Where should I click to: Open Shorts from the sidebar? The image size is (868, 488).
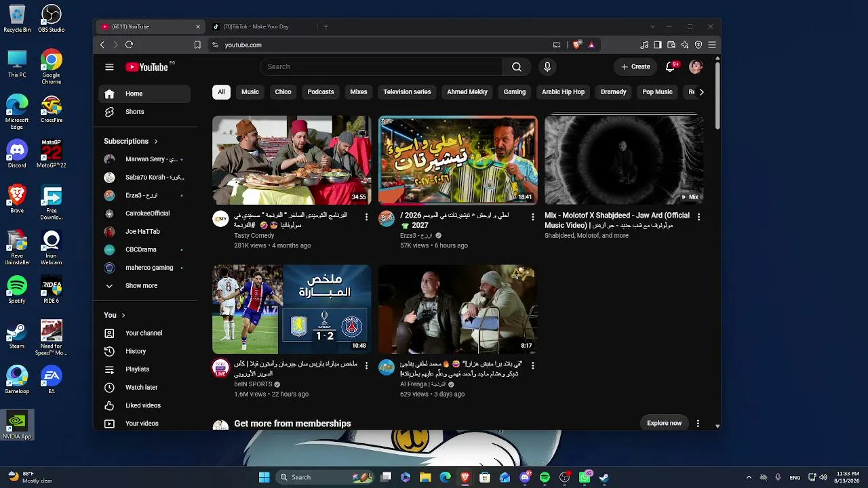point(144,112)
